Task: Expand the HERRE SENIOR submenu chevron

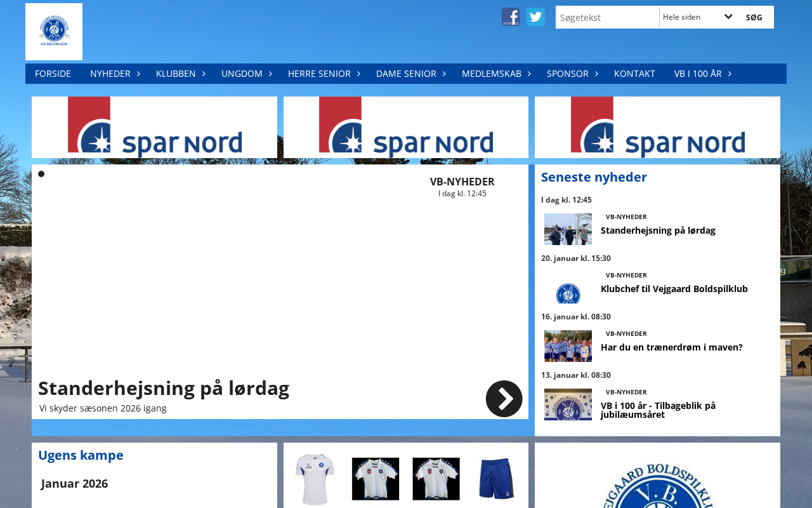Action: pos(358,74)
